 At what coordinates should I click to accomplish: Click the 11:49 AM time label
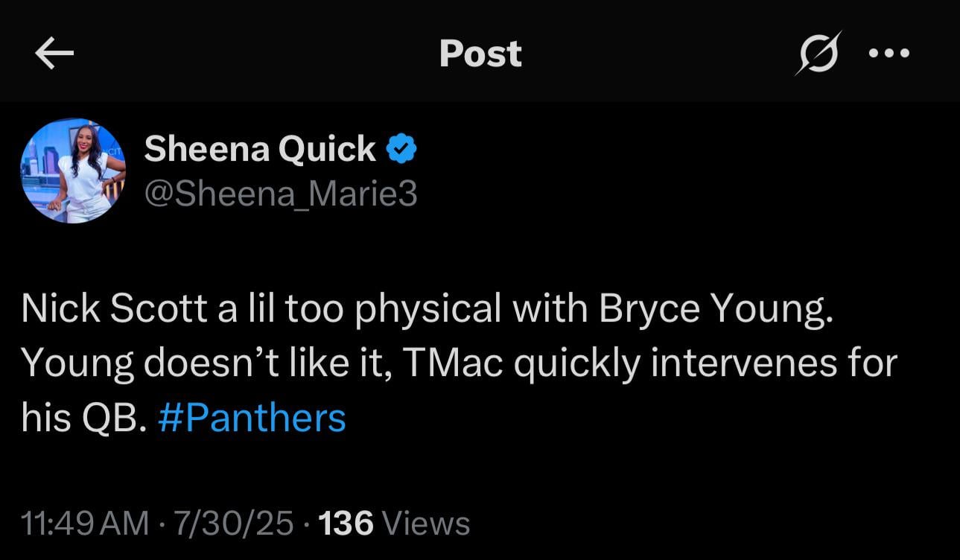pos(82,524)
